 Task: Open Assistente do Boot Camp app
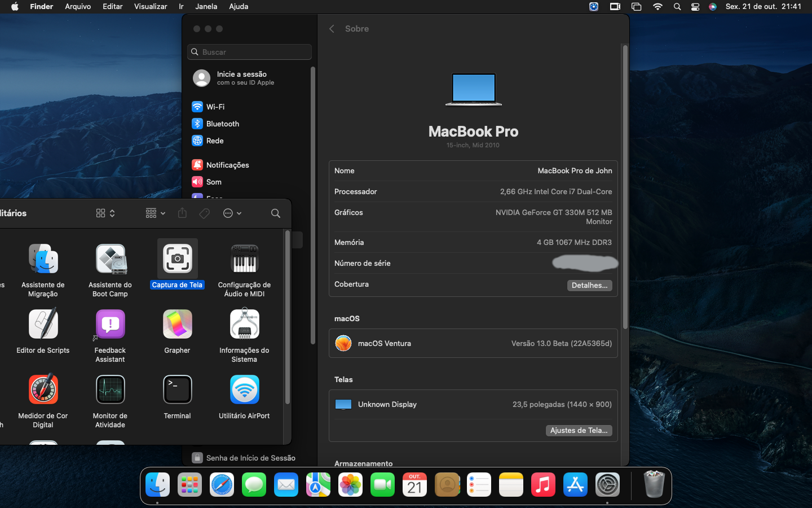(x=111, y=260)
